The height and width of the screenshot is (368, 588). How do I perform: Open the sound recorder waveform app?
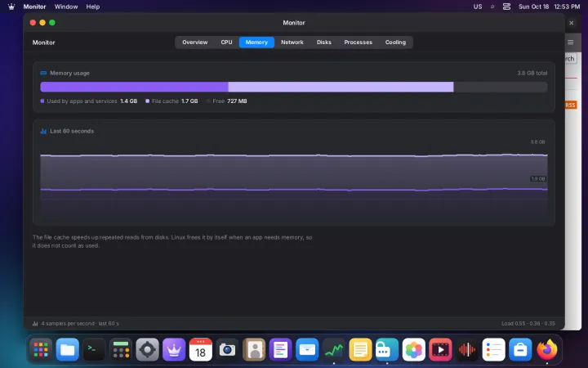coord(467,350)
